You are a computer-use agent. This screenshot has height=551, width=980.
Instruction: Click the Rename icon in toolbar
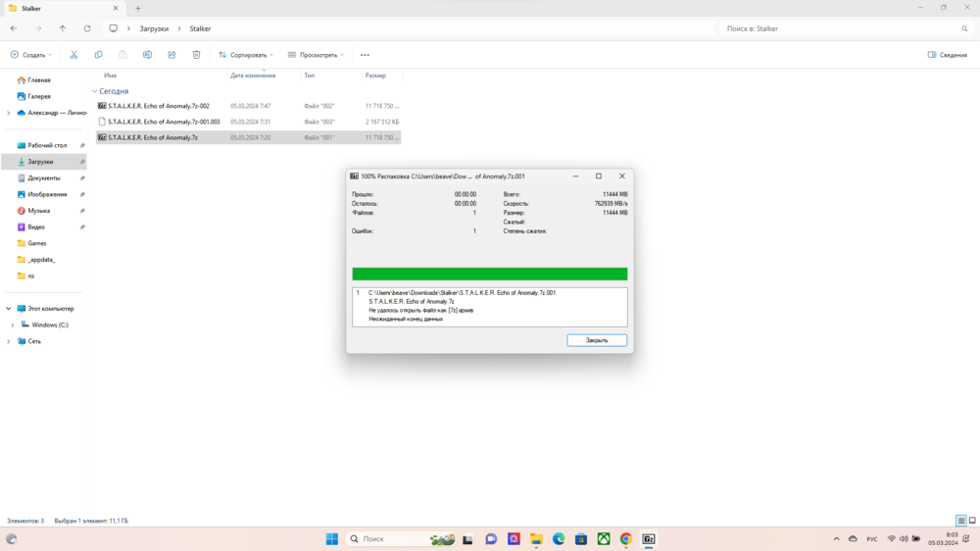(x=147, y=55)
